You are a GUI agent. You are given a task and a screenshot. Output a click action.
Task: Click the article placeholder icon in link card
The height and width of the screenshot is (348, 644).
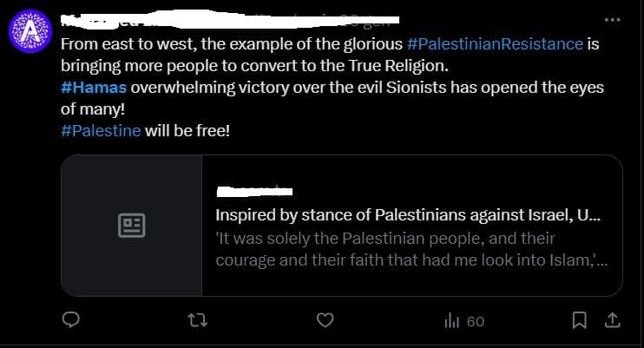point(131,226)
